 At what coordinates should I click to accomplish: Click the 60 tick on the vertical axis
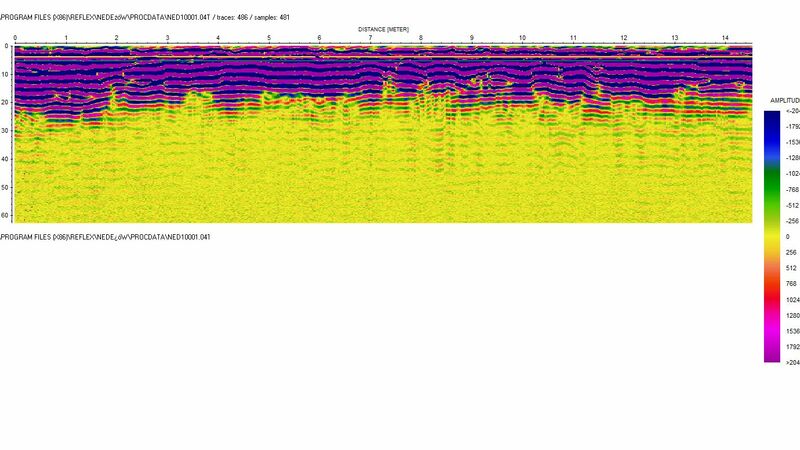5,215
